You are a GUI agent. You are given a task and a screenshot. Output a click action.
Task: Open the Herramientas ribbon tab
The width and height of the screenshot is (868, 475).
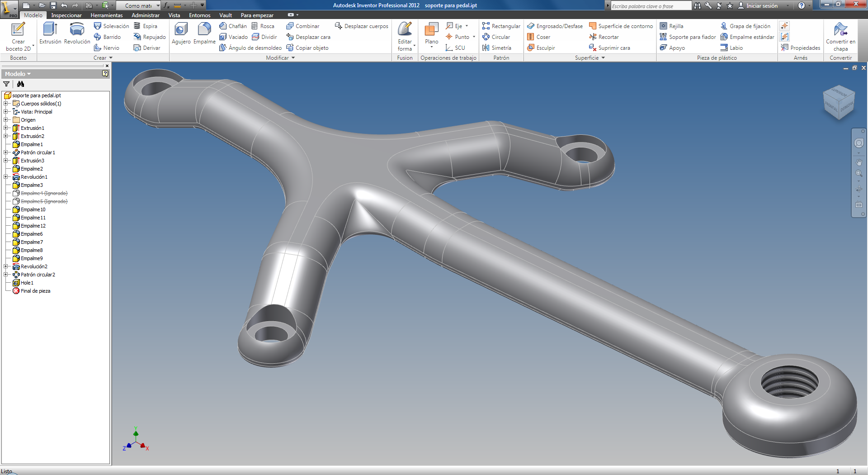click(x=107, y=15)
